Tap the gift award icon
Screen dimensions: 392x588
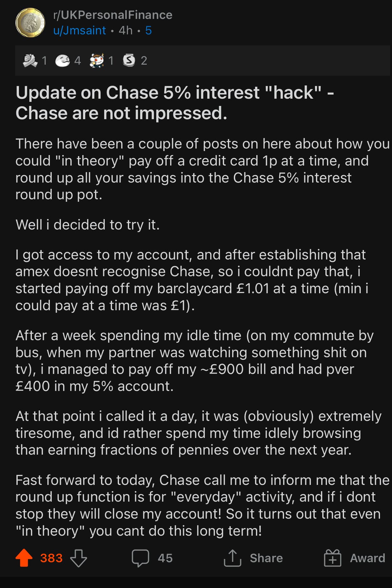[333, 558]
